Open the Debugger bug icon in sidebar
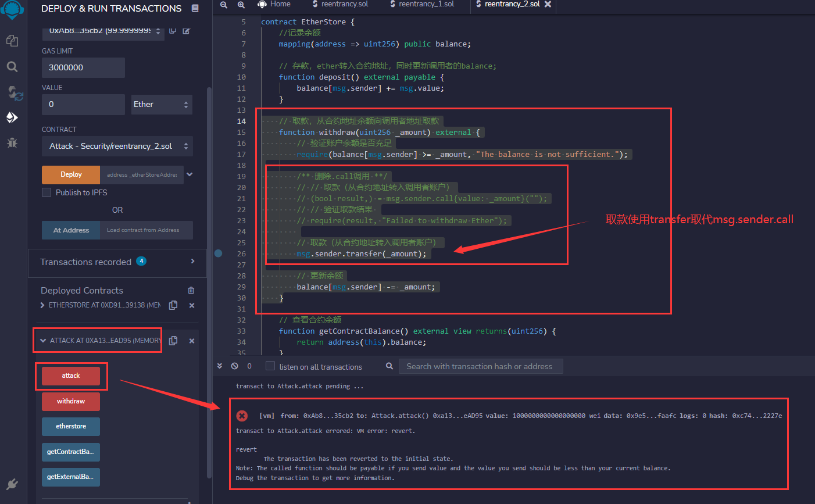 tap(12, 142)
